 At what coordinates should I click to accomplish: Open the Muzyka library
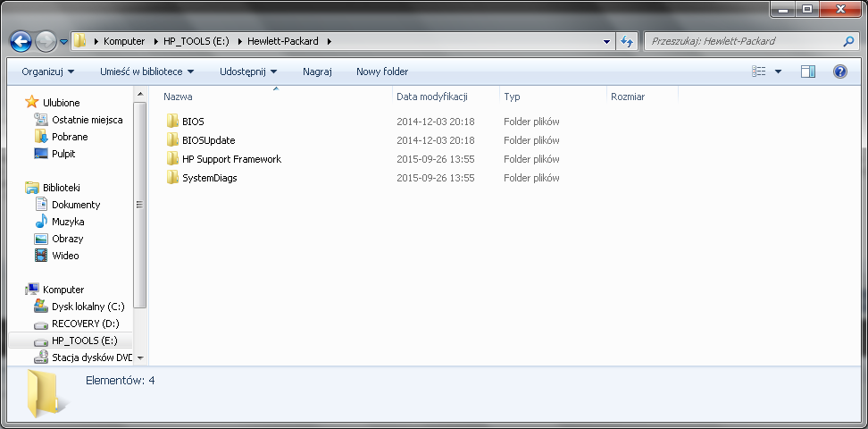68,222
